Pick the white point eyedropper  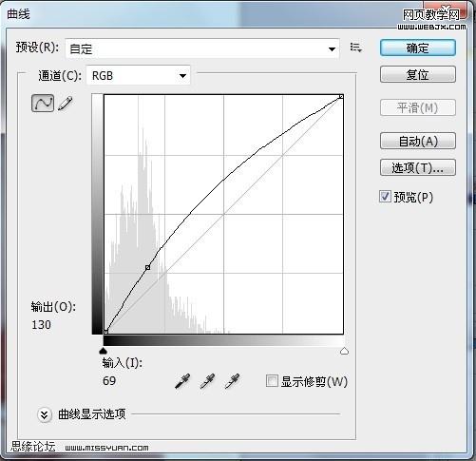pyautogui.click(x=232, y=381)
